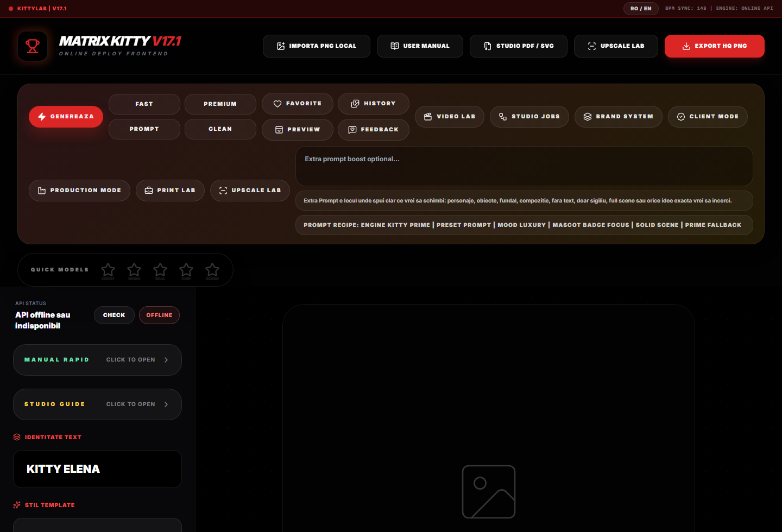
Task: Switch language with RO / EN toggle
Action: 641,9
